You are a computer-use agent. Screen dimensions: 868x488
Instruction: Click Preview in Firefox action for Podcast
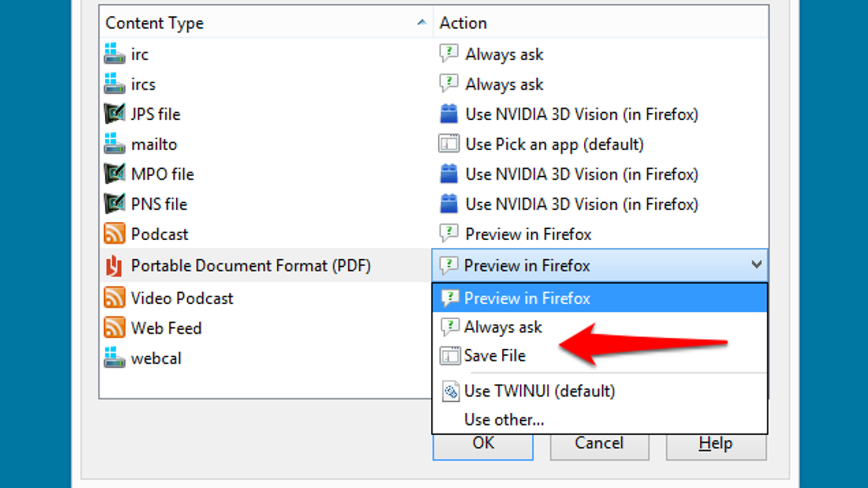528,234
